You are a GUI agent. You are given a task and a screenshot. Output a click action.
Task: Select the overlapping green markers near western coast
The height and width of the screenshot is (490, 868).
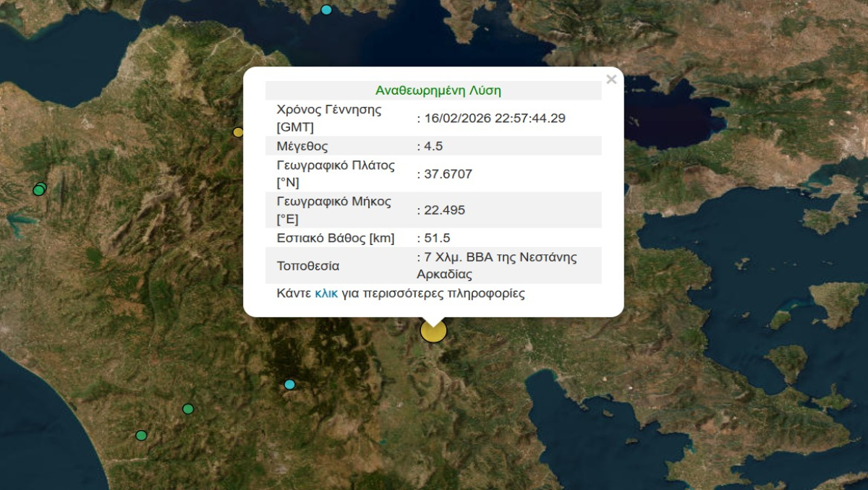39,189
